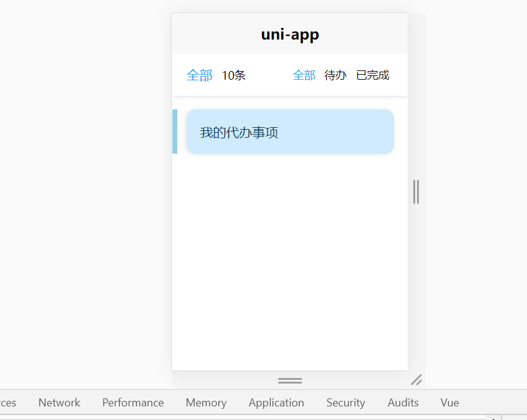This screenshot has width=527, height=420.
Task: Grab the right-side vertical device resize handle
Action: (x=416, y=192)
